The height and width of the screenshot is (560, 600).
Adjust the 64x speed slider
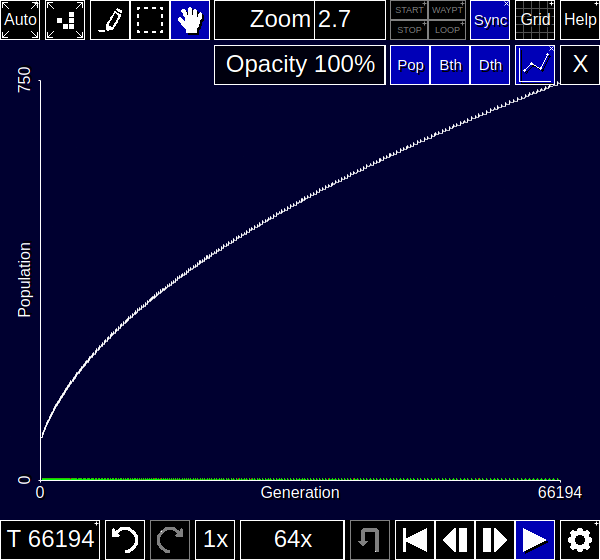[x=292, y=540]
